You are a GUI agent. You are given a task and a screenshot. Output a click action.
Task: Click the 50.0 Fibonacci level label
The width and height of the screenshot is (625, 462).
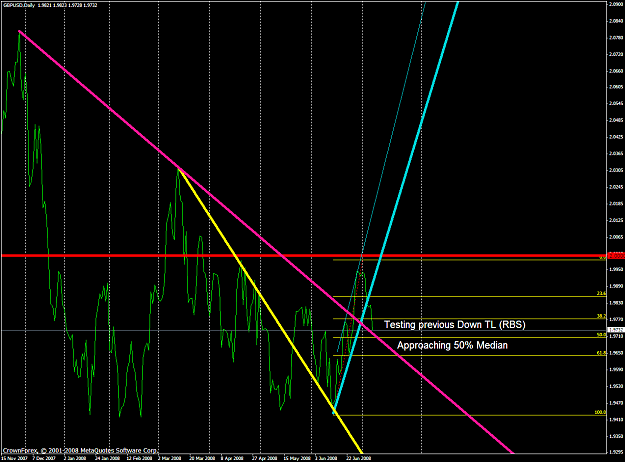pos(601,334)
